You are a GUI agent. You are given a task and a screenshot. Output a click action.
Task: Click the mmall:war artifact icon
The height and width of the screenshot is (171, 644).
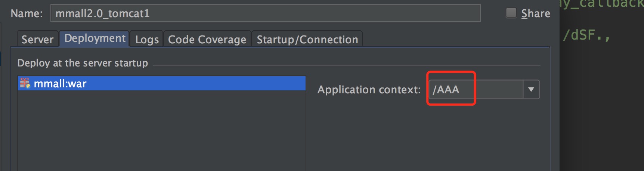click(25, 83)
